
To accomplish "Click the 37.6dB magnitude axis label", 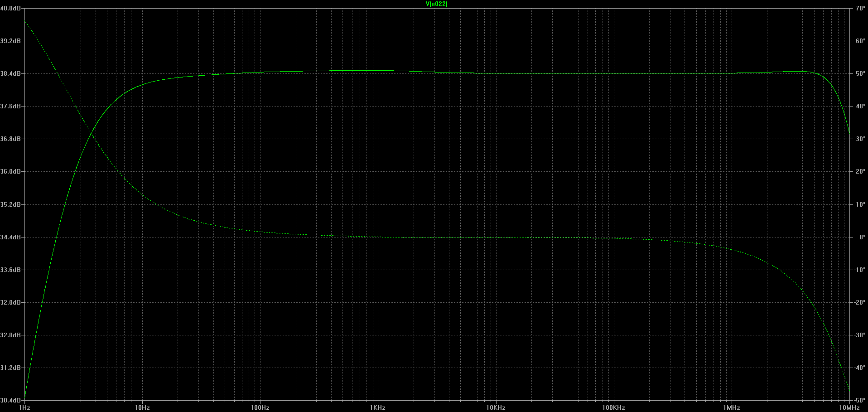I will [10, 106].
